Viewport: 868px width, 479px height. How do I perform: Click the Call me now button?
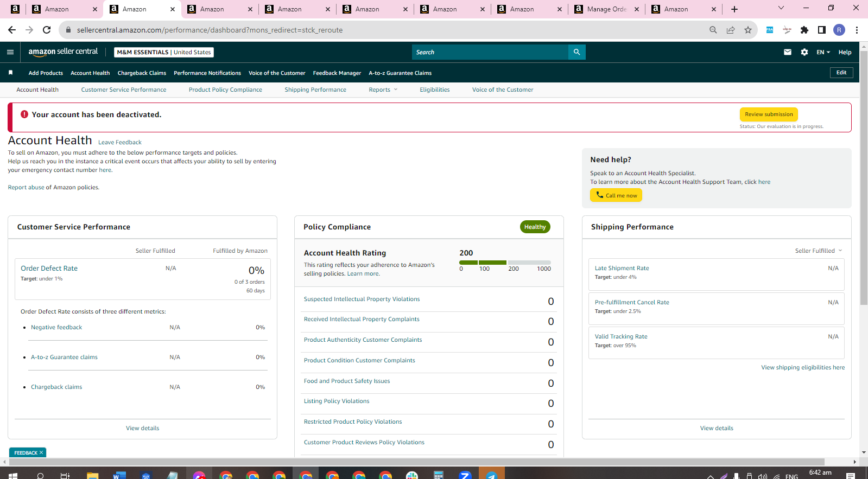[x=616, y=195]
